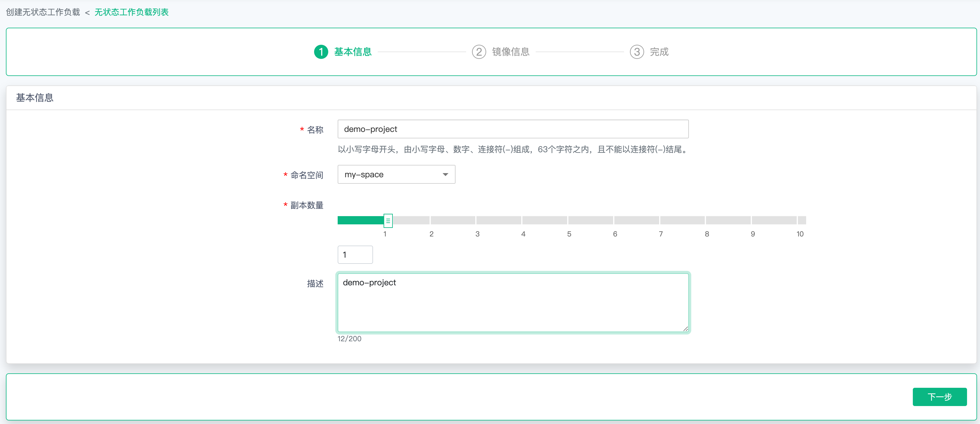Click slider track at mark 3

(x=476, y=220)
